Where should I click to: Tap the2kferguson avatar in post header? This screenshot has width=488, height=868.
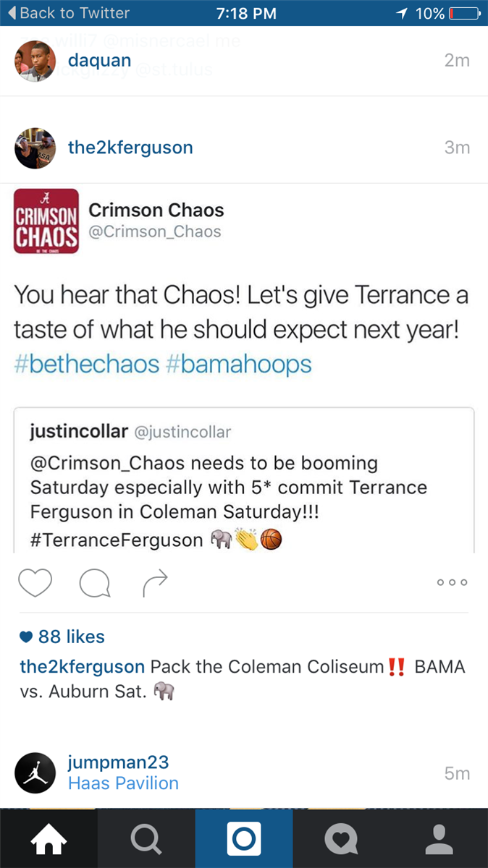(35, 148)
